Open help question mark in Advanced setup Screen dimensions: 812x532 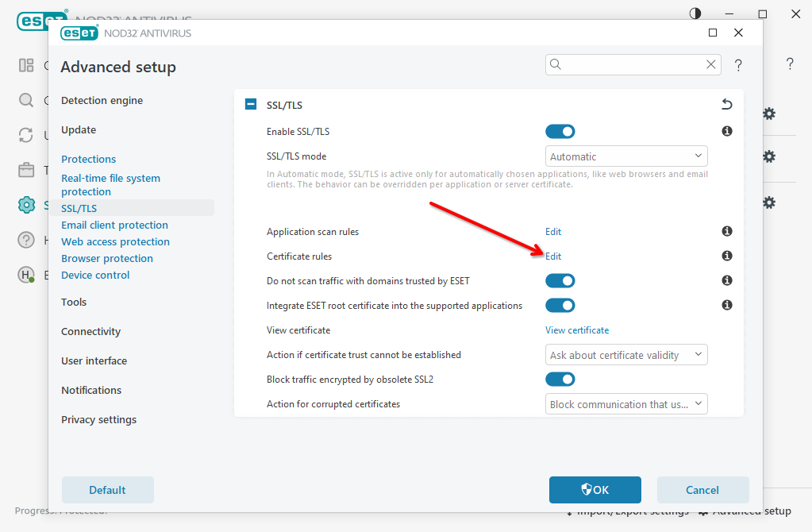(x=738, y=65)
